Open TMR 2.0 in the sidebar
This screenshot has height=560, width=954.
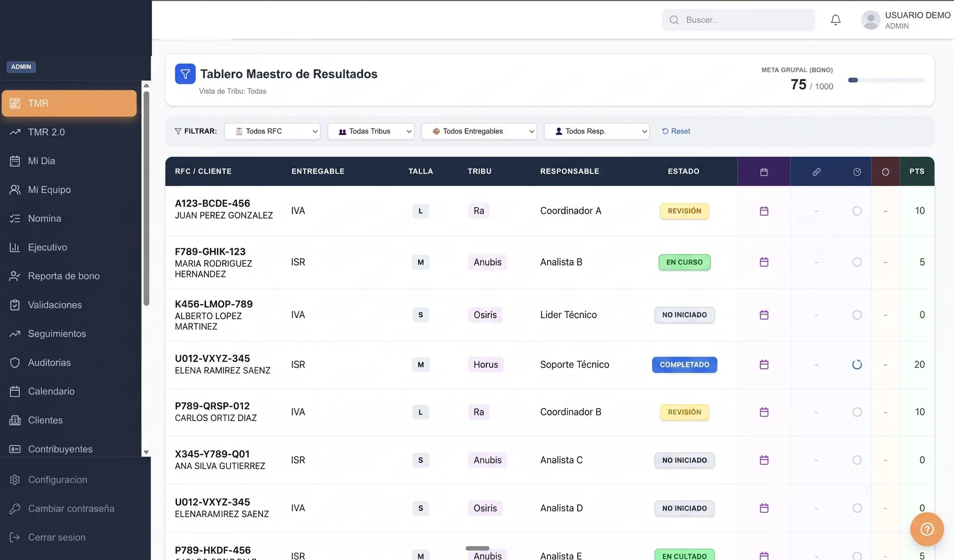[x=69, y=132]
